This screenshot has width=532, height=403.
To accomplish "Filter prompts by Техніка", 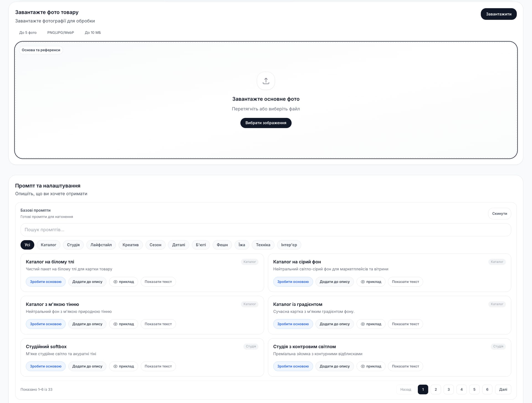I will (x=263, y=245).
